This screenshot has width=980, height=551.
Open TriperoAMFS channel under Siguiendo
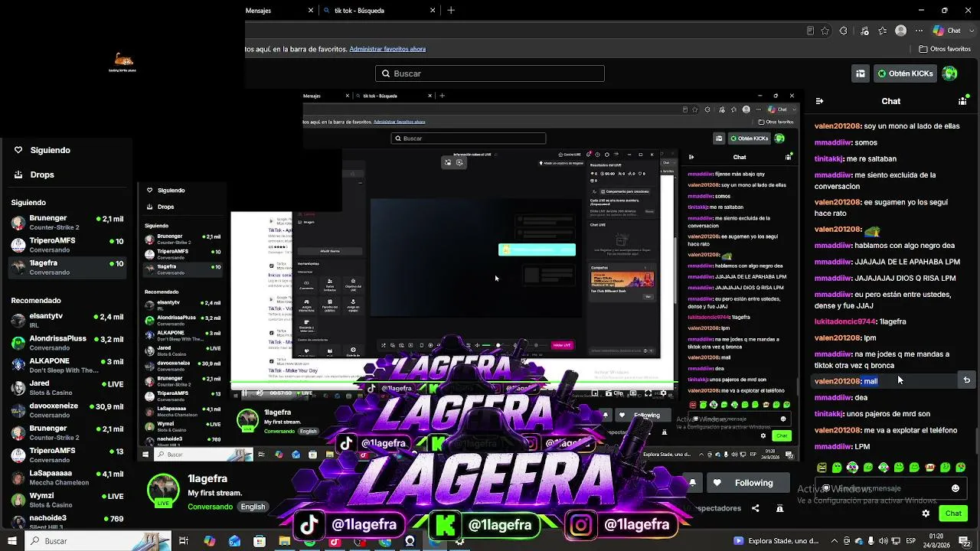67,245
